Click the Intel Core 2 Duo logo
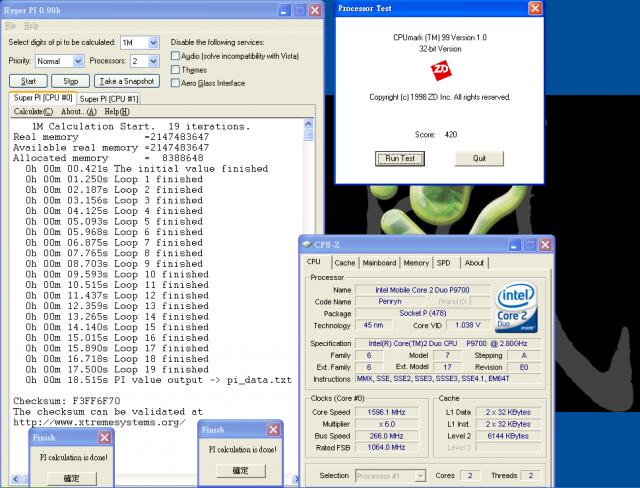 click(516, 307)
